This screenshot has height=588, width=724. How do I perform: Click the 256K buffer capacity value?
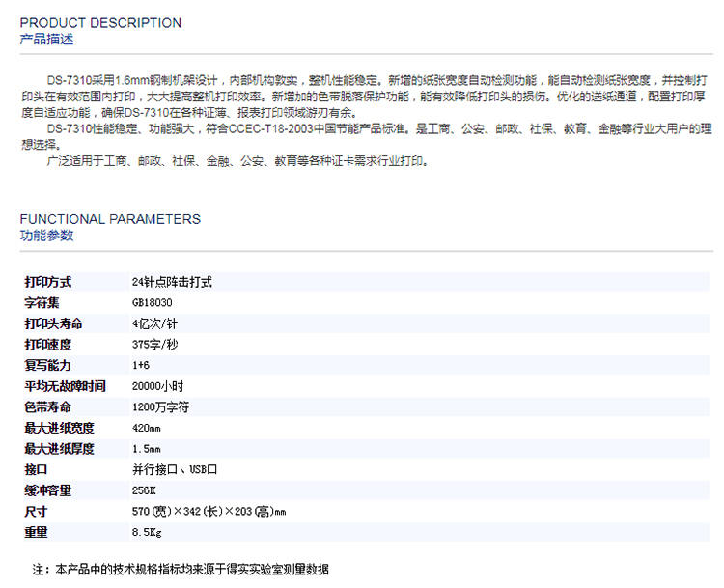144,490
